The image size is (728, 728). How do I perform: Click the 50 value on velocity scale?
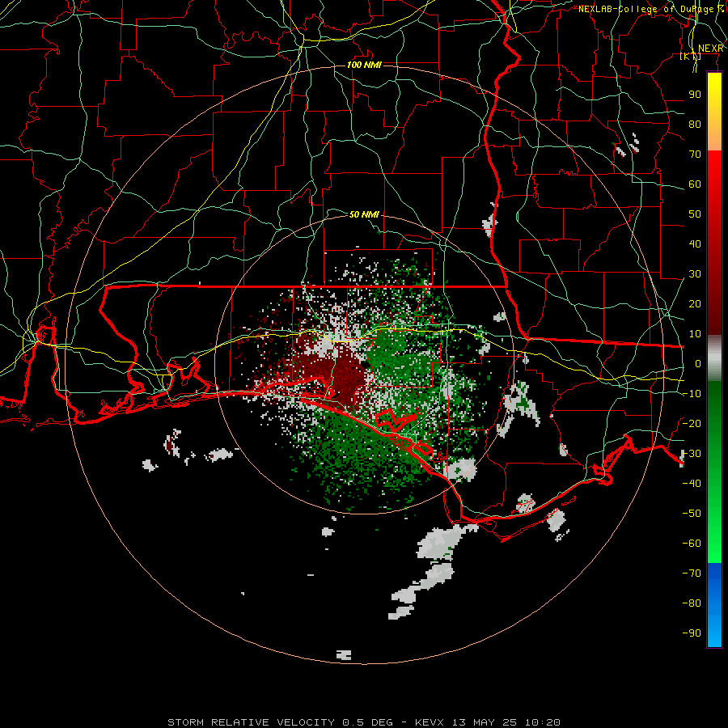pyautogui.click(x=695, y=214)
